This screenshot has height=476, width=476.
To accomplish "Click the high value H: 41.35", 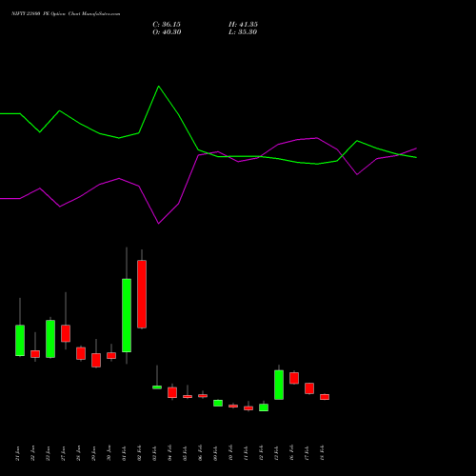I will [243, 25].
